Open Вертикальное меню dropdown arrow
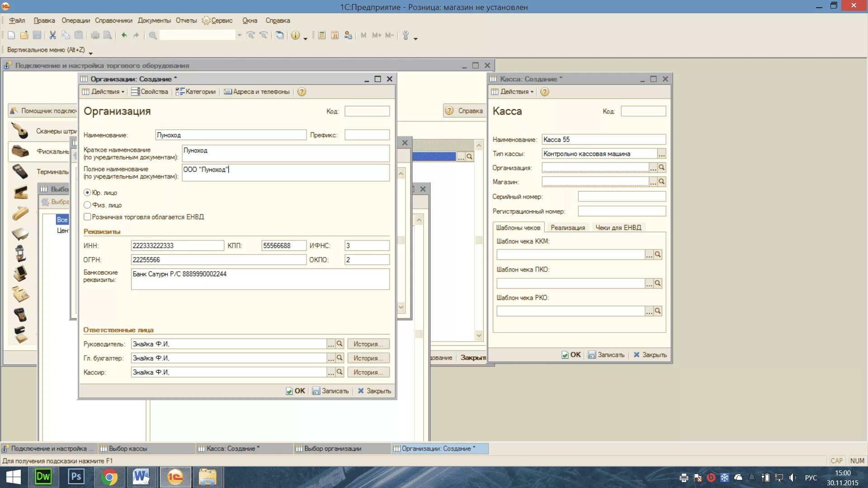This screenshot has width=868, height=488. 90,52
